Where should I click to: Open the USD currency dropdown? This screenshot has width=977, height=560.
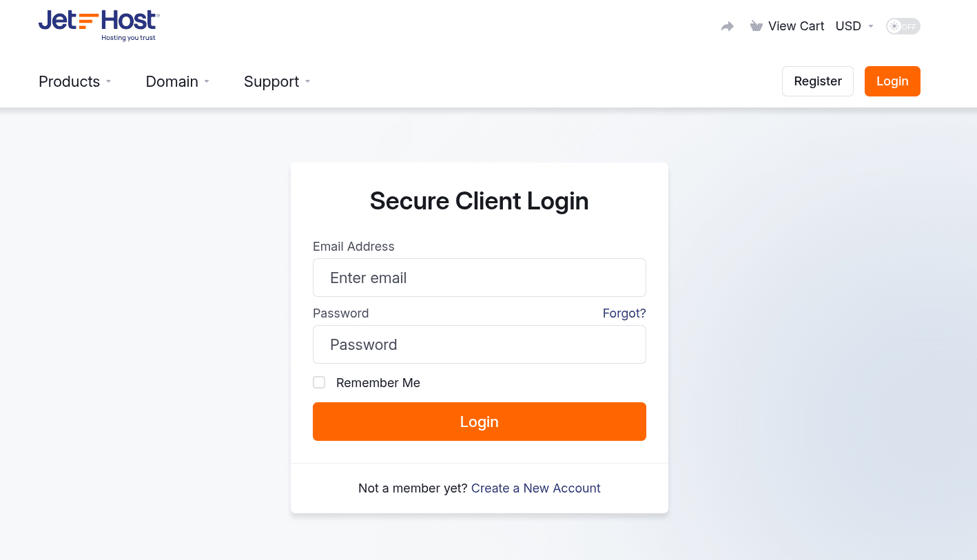click(854, 26)
